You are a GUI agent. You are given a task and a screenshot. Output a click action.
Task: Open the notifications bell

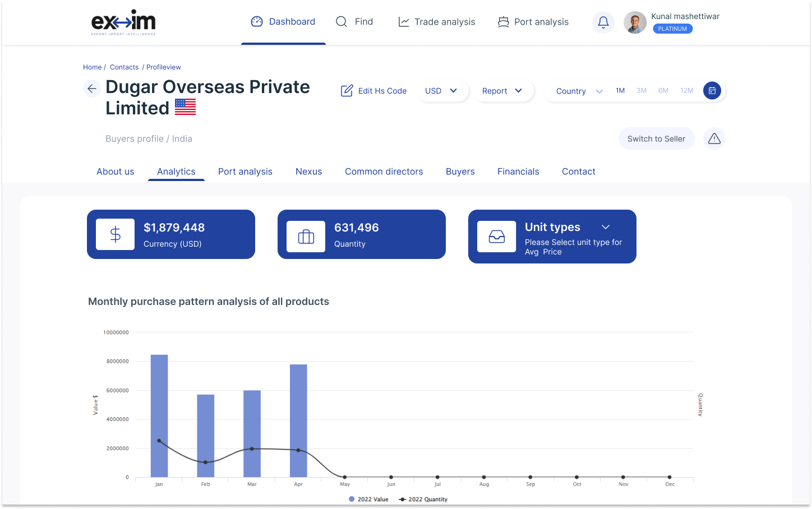(x=603, y=22)
